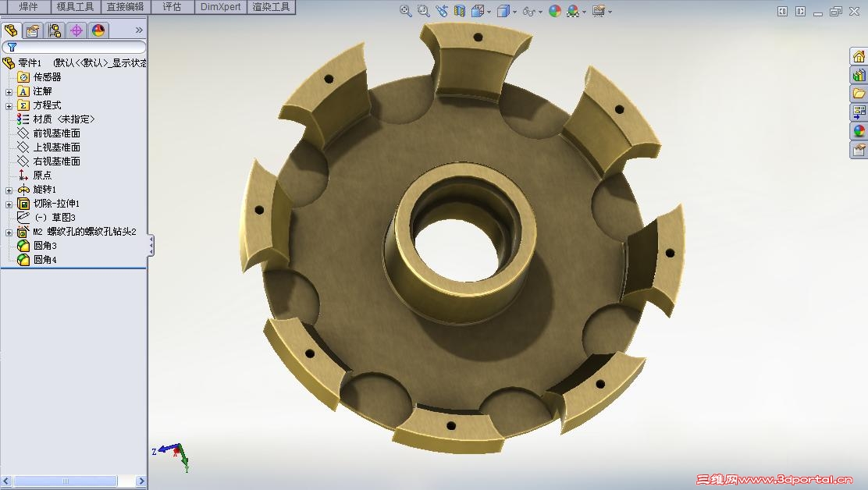Select the 圆角4 fillet feature

tap(44, 259)
